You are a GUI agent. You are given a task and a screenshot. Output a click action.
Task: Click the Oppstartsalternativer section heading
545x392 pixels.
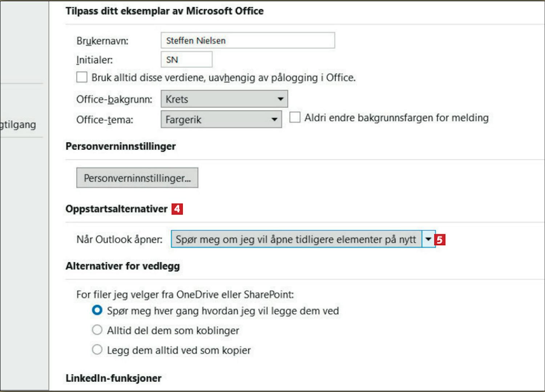[x=117, y=209]
